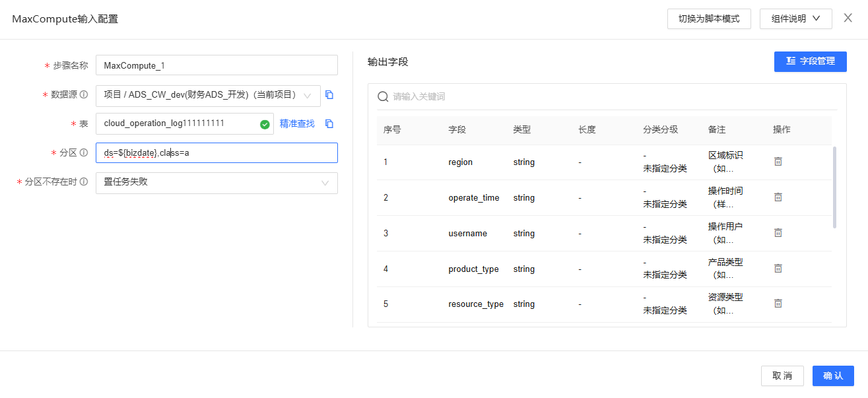Delete the operate_time field row
The width and height of the screenshot is (868, 398).
[x=778, y=197]
